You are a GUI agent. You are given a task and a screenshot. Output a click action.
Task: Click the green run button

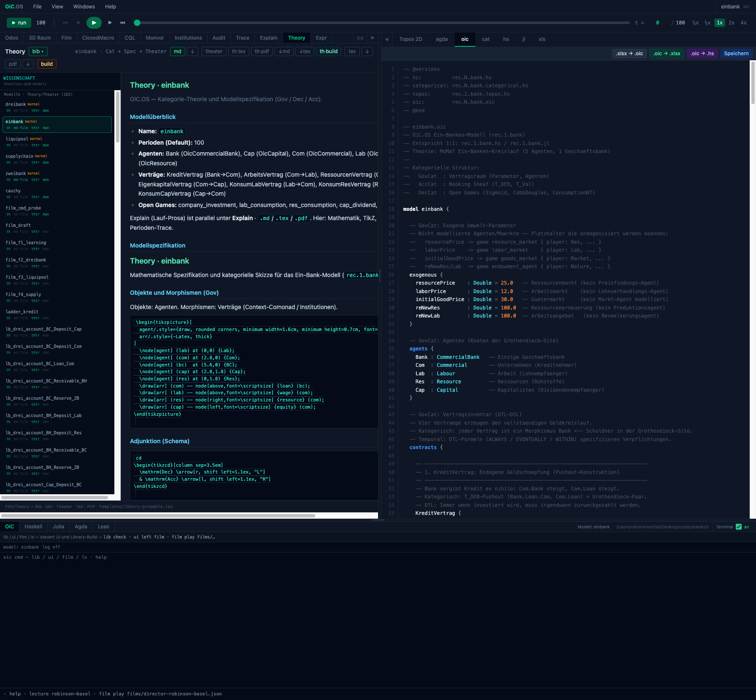point(19,23)
